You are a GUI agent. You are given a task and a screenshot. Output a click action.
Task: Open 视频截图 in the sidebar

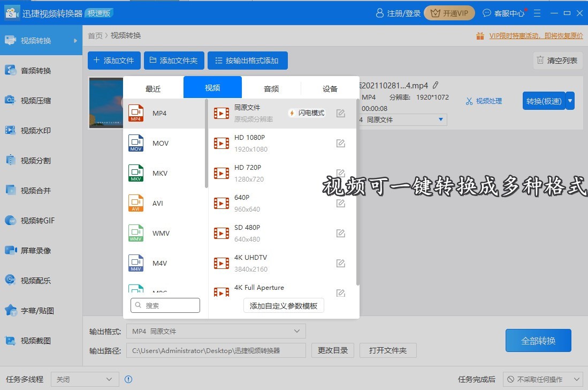point(41,341)
